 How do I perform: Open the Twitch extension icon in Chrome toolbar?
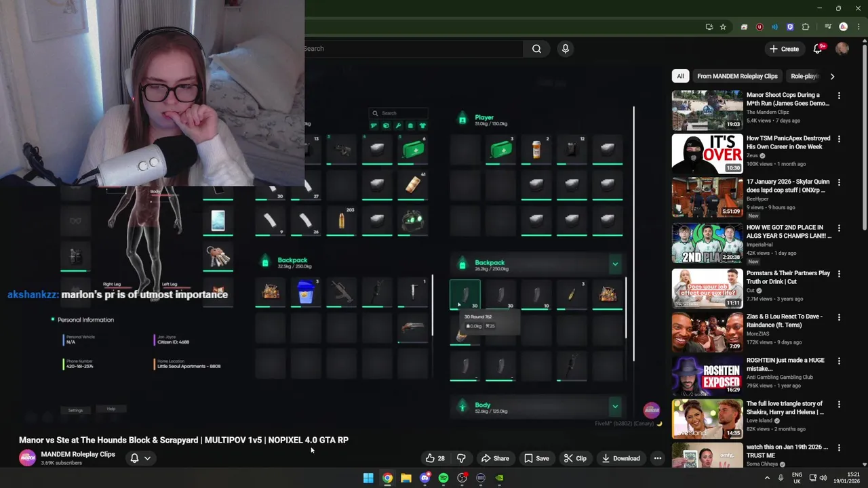pos(790,27)
